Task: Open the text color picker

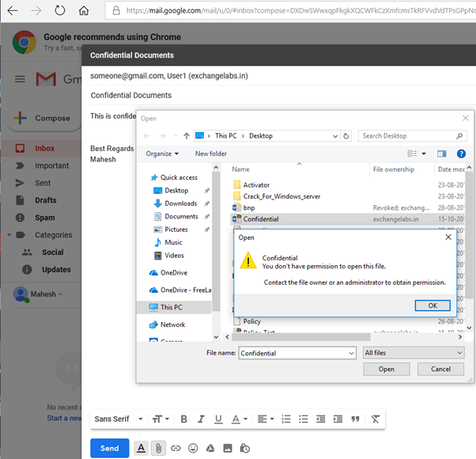Action: coord(240,419)
